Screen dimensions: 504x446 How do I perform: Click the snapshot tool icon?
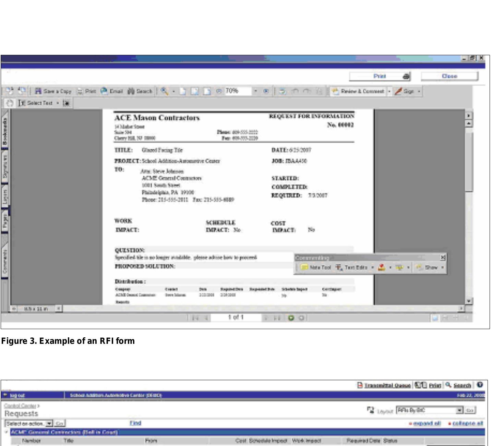tap(67, 103)
